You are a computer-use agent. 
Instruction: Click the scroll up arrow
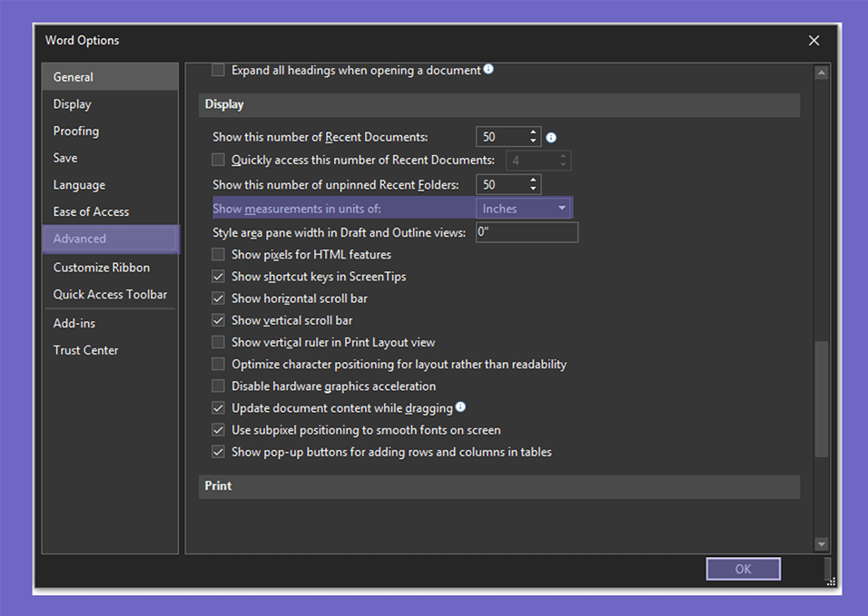pos(821,73)
